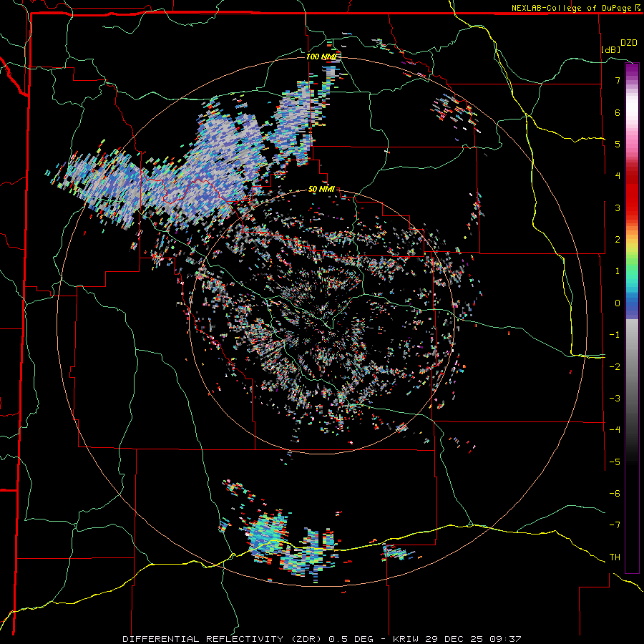This screenshot has height=644, width=644.
Task: Click the -3 value on the color scale
Action: coord(615,398)
